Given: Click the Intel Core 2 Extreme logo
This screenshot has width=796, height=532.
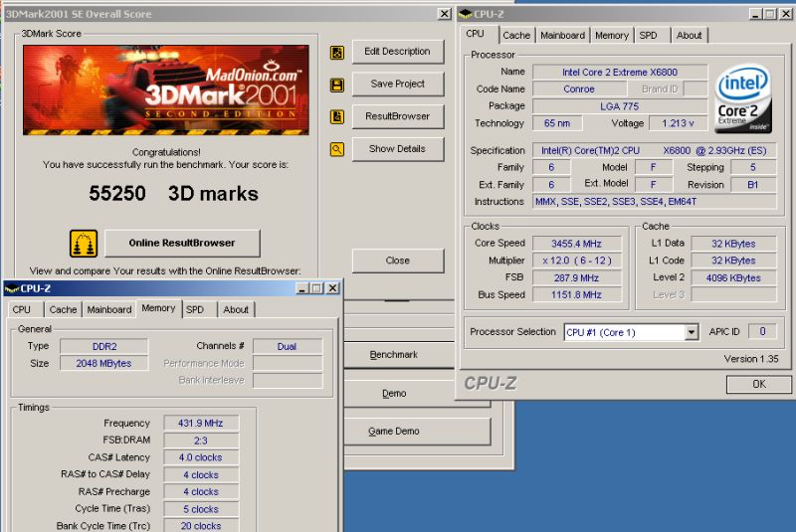Looking at the screenshot, I should click(743, 98).
